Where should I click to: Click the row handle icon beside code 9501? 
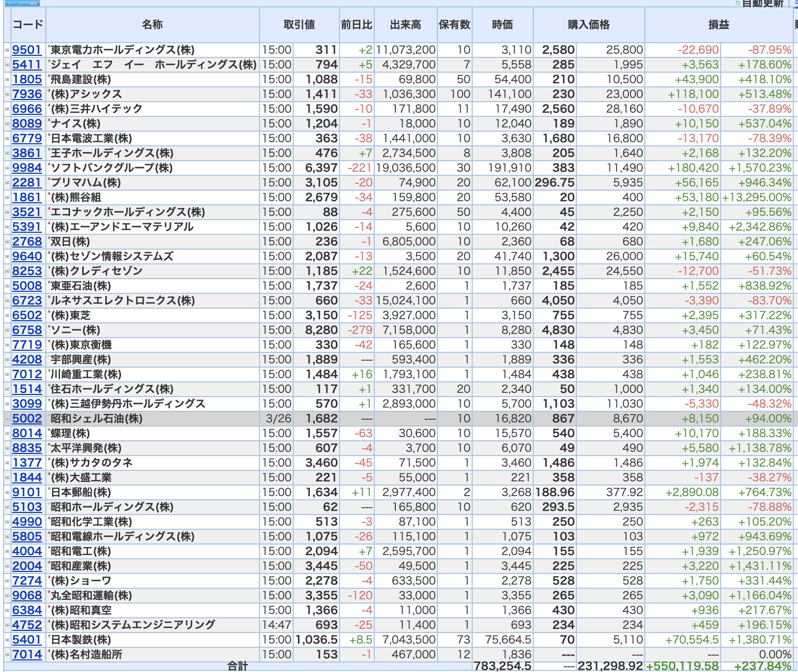pyautogui.click(x=7, y=50)
